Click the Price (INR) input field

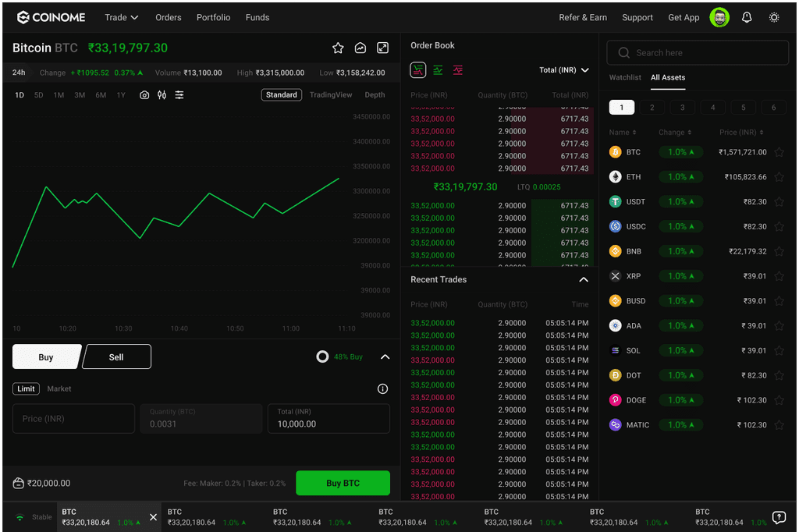74,418
